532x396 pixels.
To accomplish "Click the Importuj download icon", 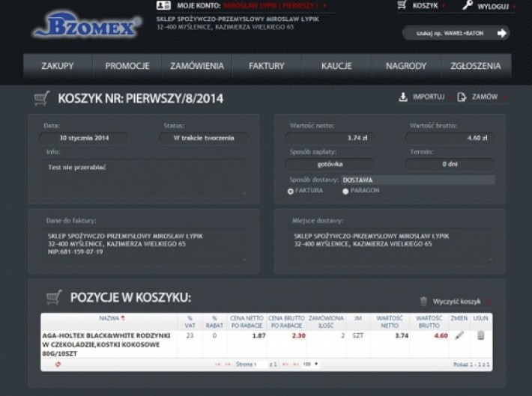I will click(403, 97).
